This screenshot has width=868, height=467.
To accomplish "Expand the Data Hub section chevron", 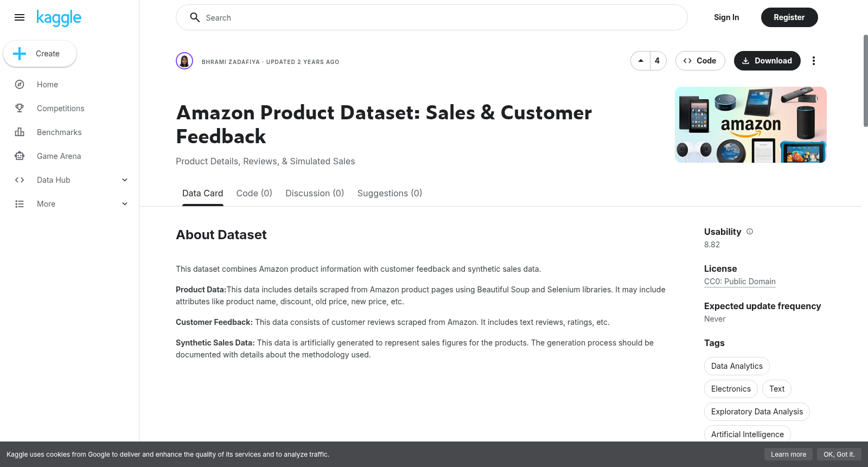I will click(x=125, y=180).
